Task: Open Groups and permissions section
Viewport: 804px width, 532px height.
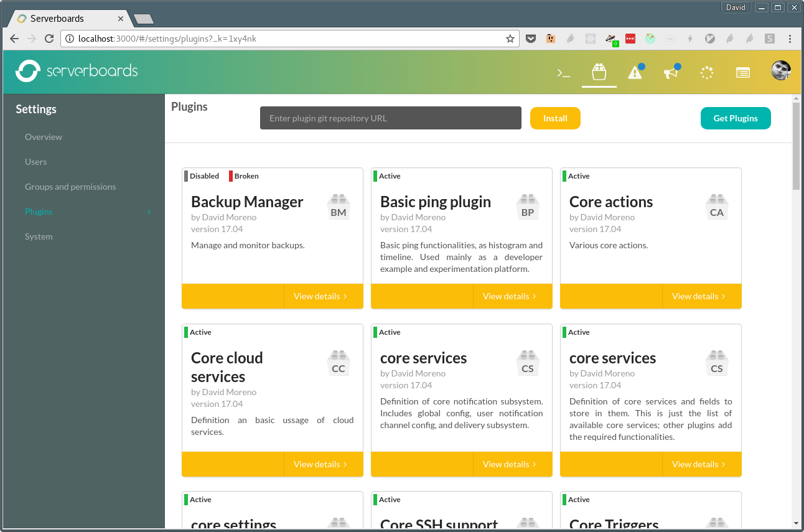Action: [x=70, y=187]
